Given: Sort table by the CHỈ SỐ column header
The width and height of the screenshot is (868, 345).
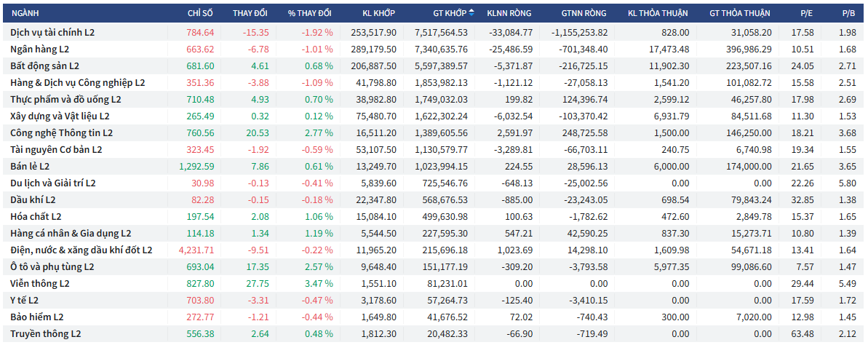Looking at the screenshot, I should coord(200,13).
